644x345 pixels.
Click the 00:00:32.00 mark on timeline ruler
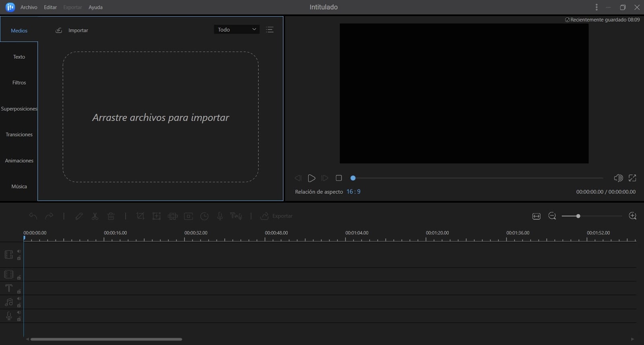coord(196,233)
